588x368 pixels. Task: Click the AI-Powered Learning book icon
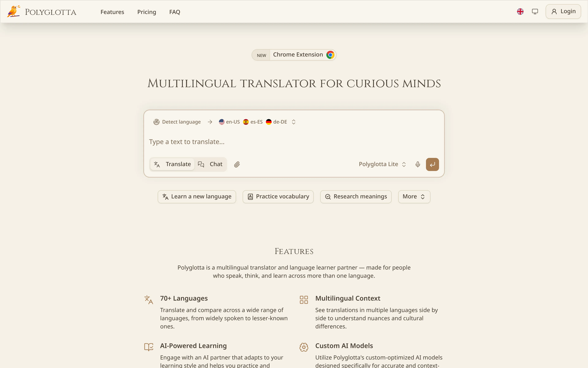click(149, 347)
